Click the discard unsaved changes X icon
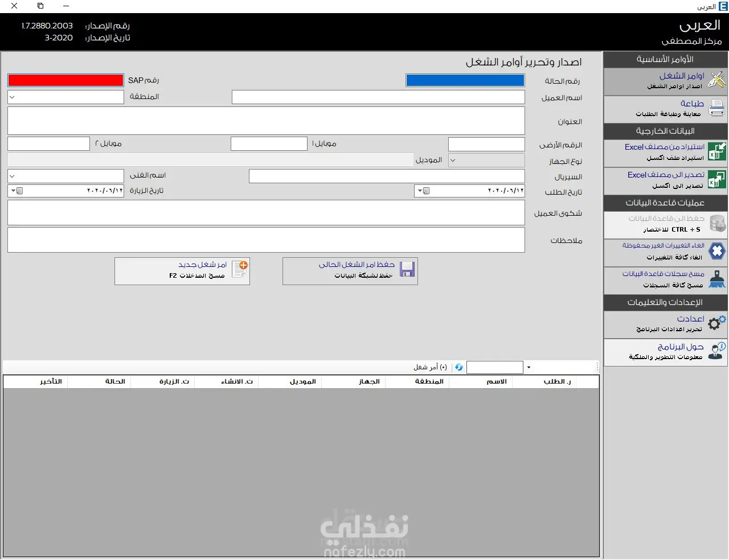The width and height of the screenshot is (729, 560). (x=716, y=250)
